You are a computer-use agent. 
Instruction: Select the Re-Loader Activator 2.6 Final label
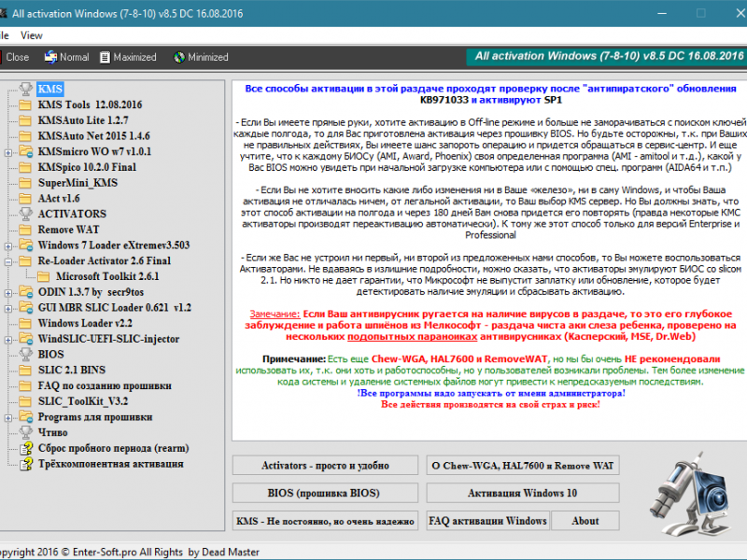[x=105, y=261]
